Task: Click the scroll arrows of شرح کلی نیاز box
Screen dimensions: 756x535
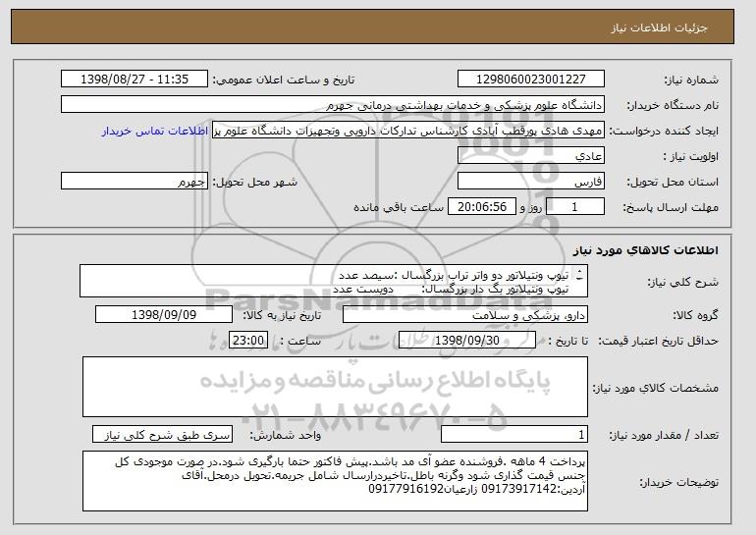Action: (x=579, y=275)
